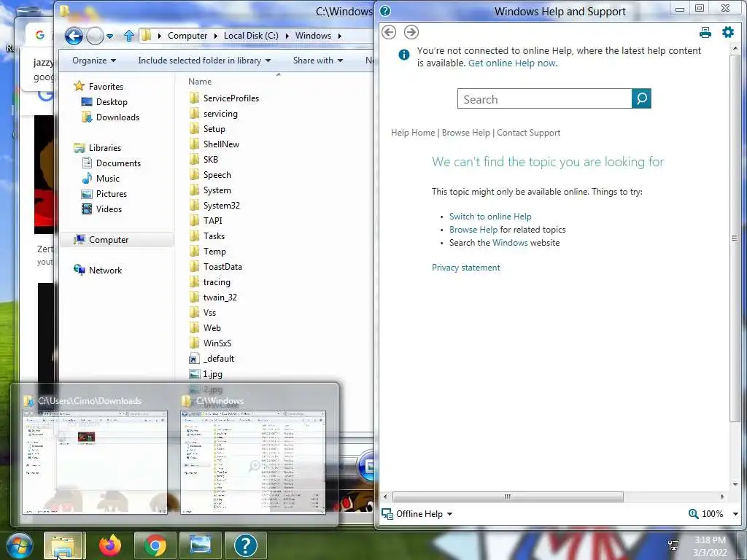This screenshot has width=747, height=560.
Task: Click the Help forward arrow
Action: coord(411,32)
